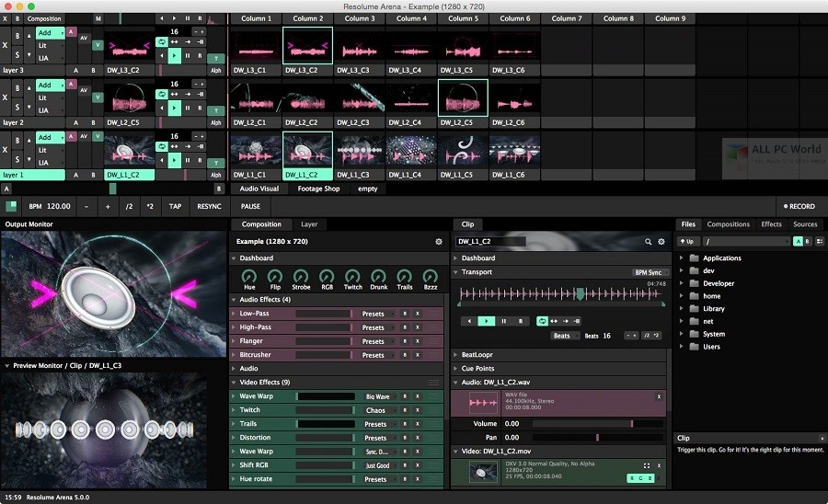Toggle the composition M master button

click(x=98, y=18)
